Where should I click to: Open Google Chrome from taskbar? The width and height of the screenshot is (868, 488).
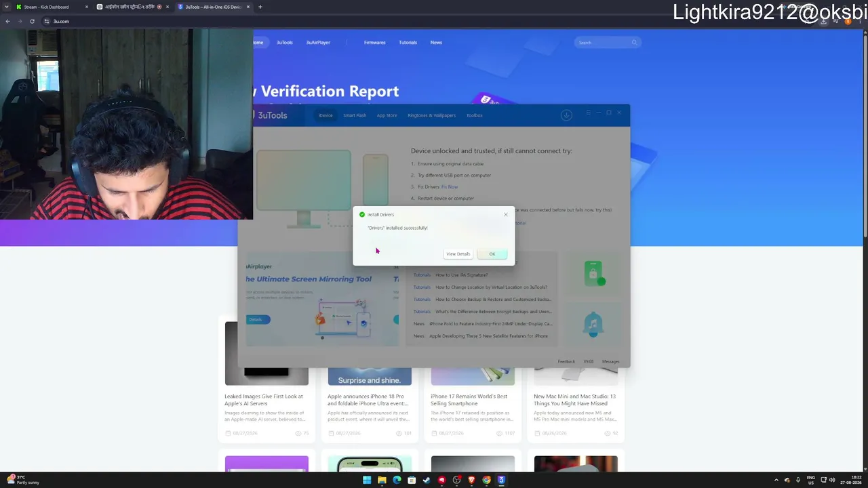click(486, 480)
